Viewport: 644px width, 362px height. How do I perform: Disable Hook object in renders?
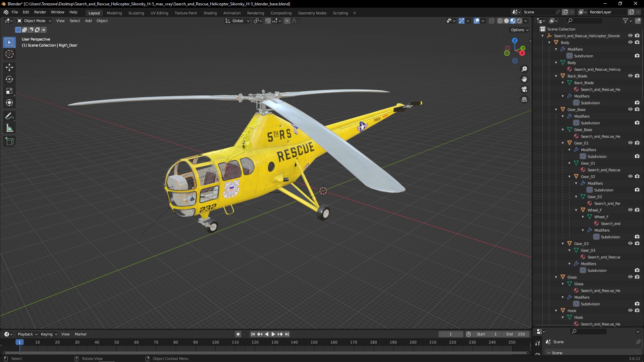pyautogui.click(x=637, y=310)
